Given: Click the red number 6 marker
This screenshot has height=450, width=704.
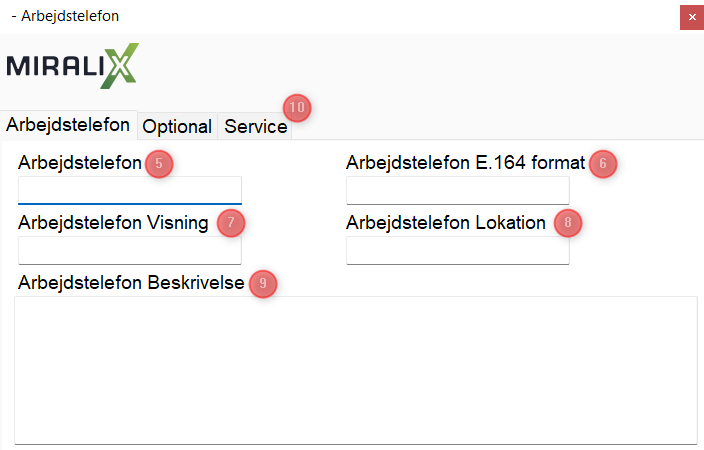Looking at the screenshot, I should [602, 164].
